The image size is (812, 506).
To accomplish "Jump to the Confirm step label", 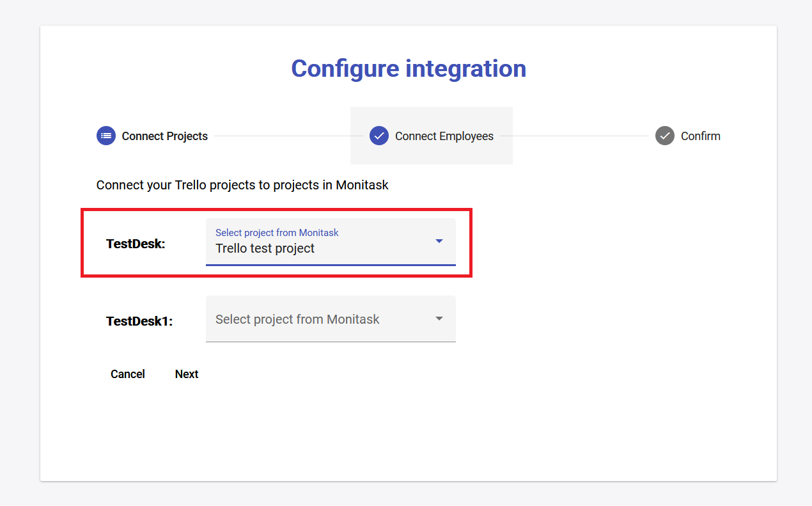I will click(700, 136).
